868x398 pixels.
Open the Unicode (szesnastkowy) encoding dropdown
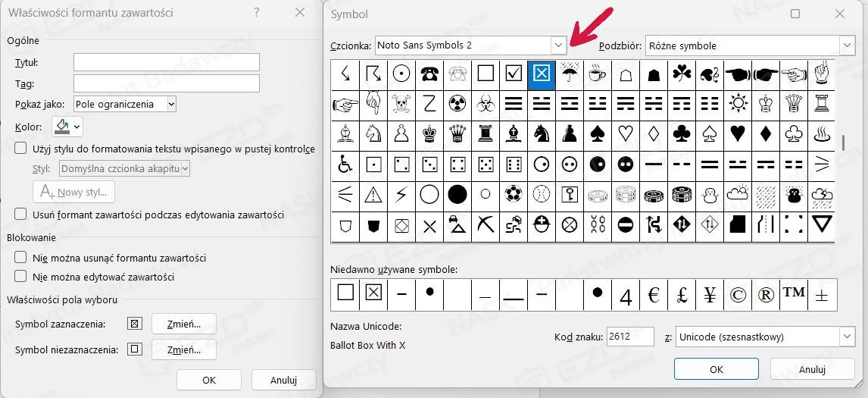[846, 337]
